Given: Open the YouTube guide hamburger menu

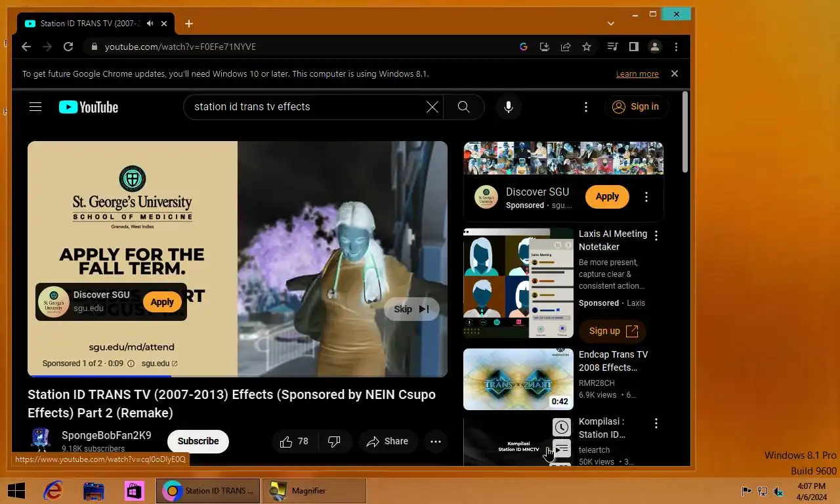Looking at the screenshot, I should tap(35, 107).
